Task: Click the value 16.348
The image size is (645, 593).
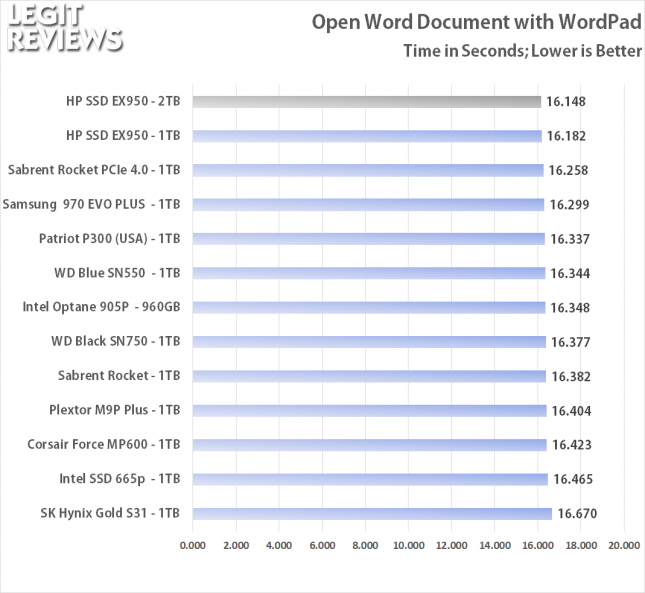Action: tap(570, 308)
